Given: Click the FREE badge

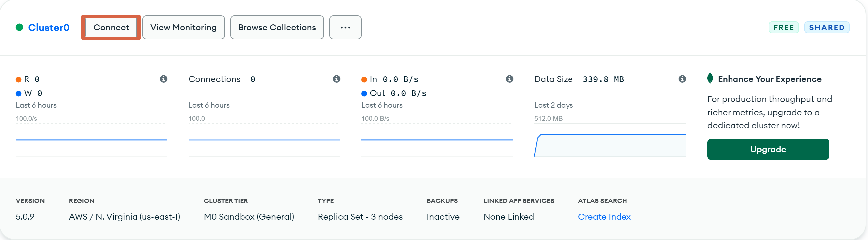Looking at the screenshot, I should tap(784, 27).
